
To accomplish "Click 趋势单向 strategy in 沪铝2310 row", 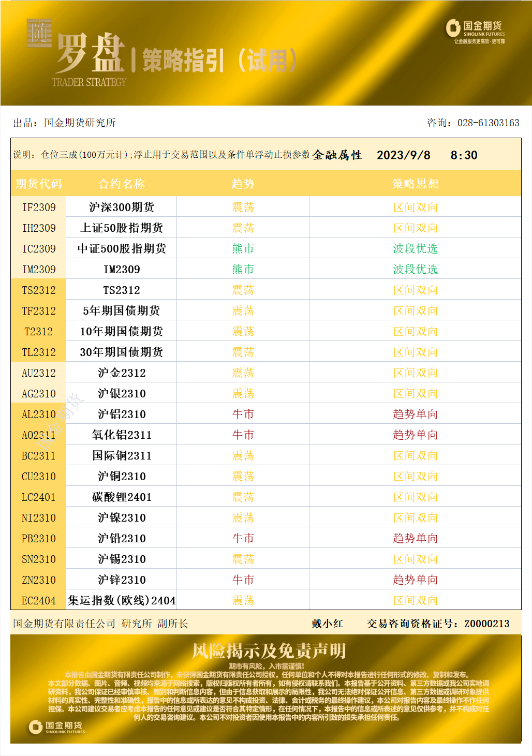I will tap(415, 414).
